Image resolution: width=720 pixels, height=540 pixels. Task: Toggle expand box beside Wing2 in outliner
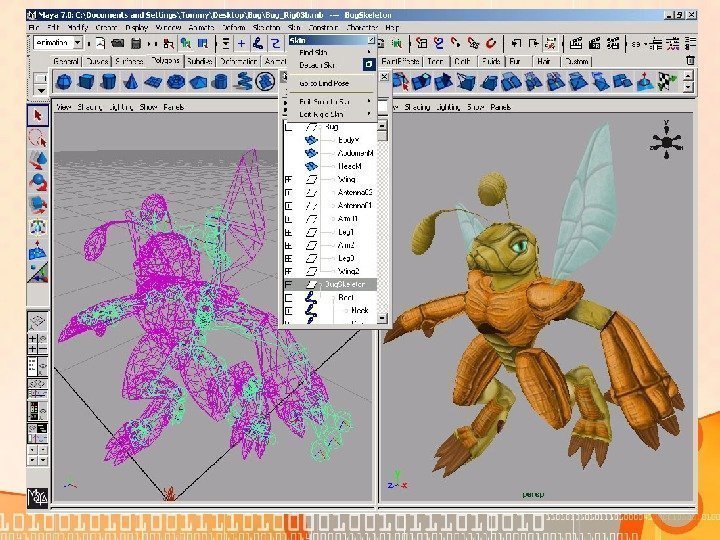(x=288, y=271)
